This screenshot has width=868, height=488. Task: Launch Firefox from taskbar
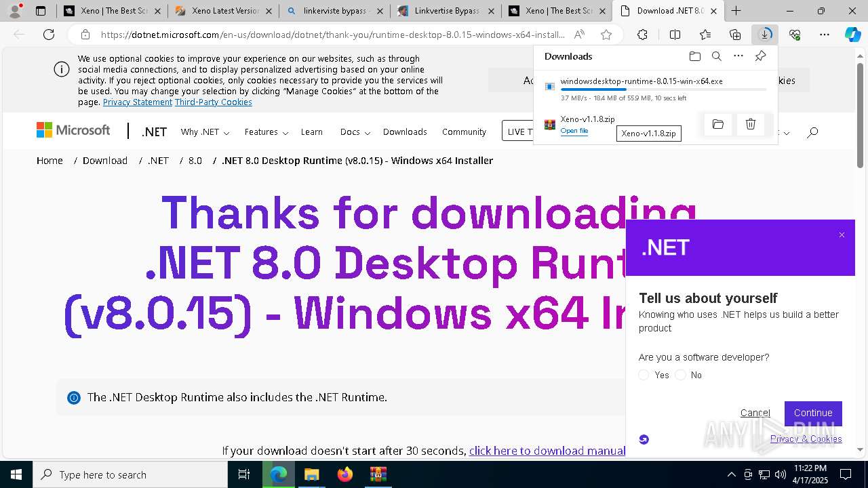344,474
